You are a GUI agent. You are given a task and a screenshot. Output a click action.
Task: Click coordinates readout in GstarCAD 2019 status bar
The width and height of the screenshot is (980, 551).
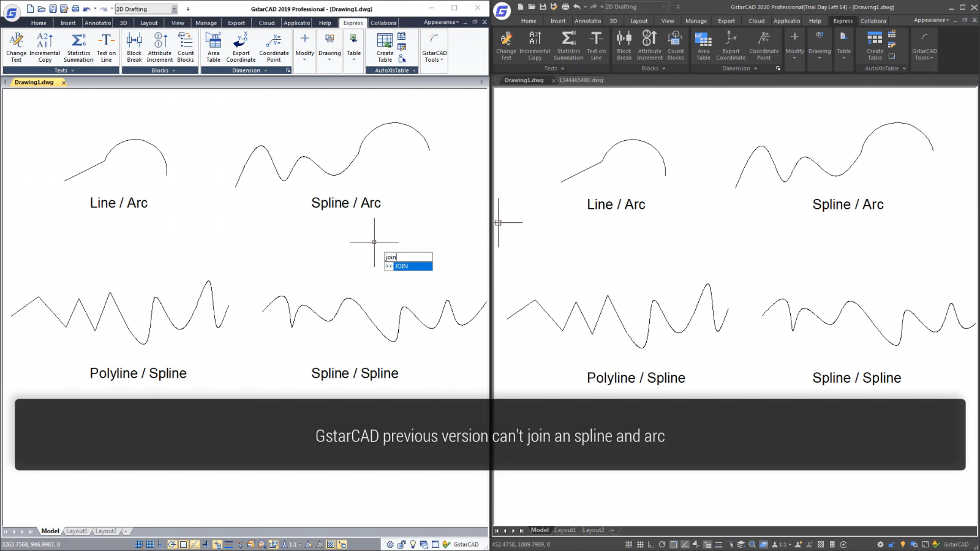[x=31, y=544]
